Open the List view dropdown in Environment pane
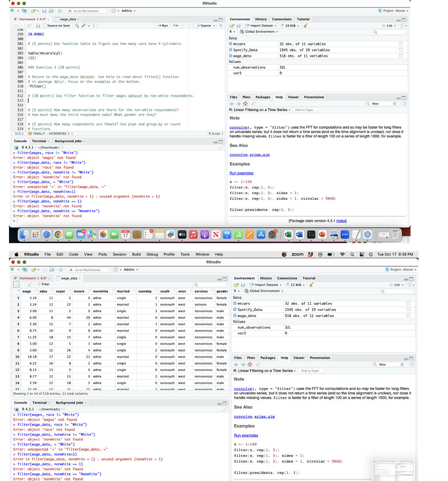 [x=390, y=25]
